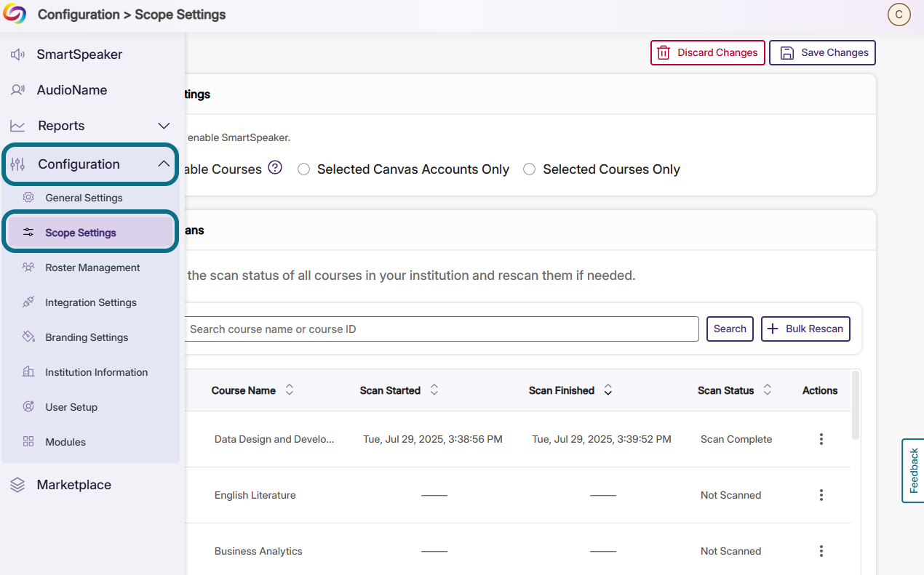Open actions menu for Data Design row
This screenshot has height=575, width=924.
[821, 439]
